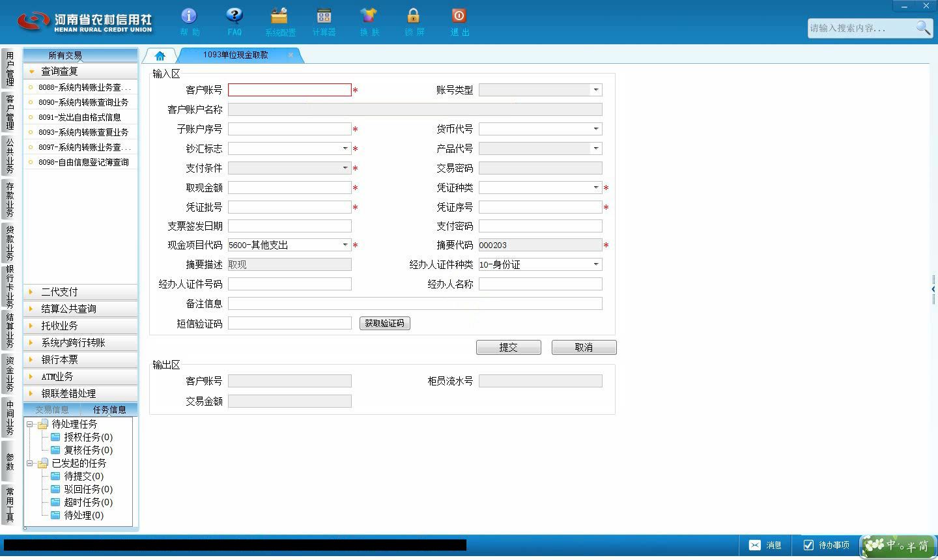Switch to 贷款业务 side tab
Viewport: 938px width, 560px height.
pos(10,243)
